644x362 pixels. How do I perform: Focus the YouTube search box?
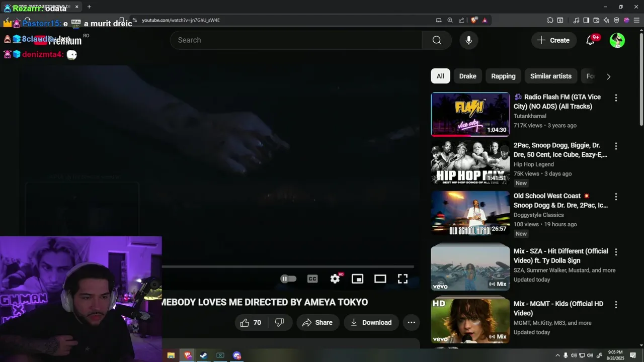click(x=296, y=40)
